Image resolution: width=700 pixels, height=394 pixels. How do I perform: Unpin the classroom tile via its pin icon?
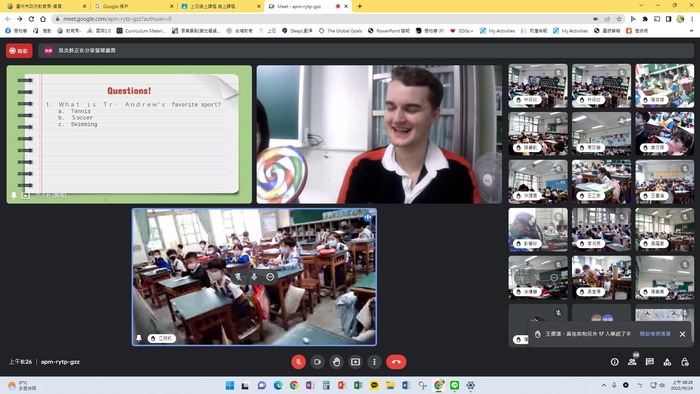click(x=139, y=338)
